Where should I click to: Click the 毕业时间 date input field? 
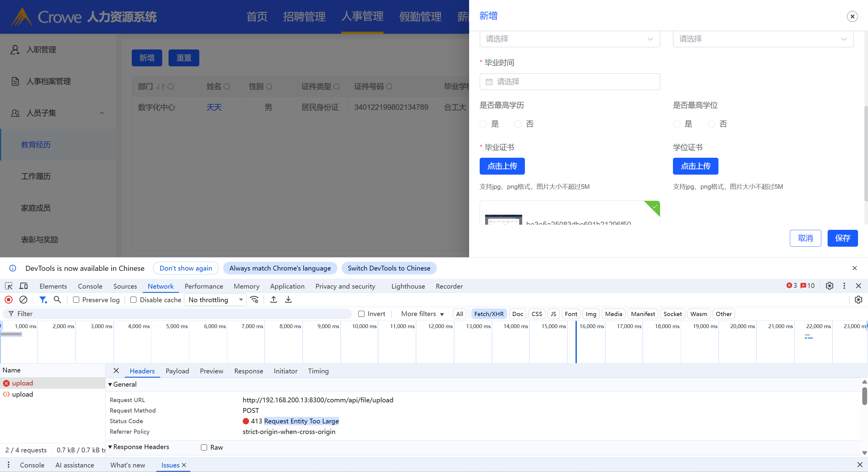[570, 82]
